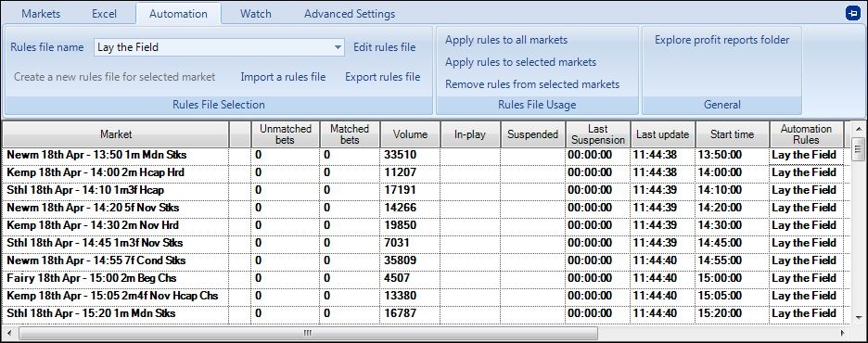Image resolution: width=868 pixels, height=343 pixels.
Task: Click Export rules file
Action: click(x=382, y=77)
